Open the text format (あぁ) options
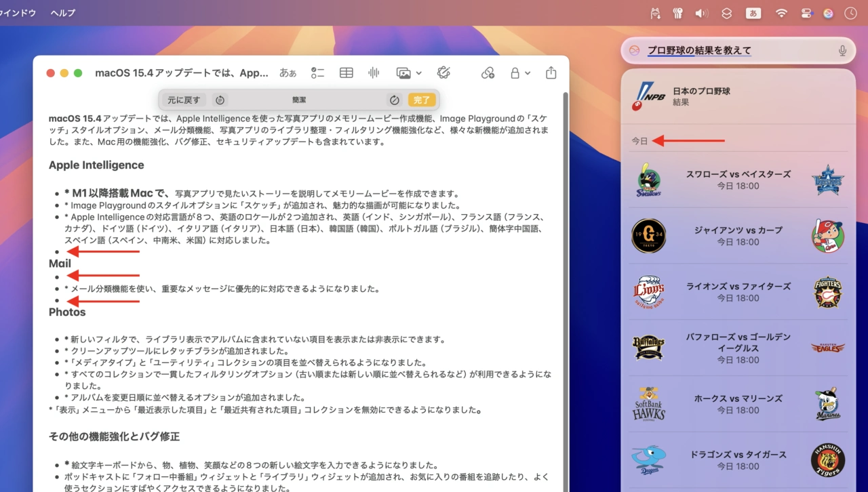The height and width of the screenshot is (492, 868). pos(288,73)
